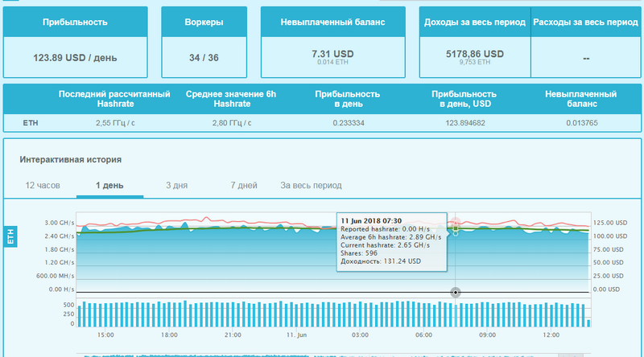This screenshot has width=644, height=357.
Task: Click the 03:00 time axis label
Action: [x=360, y=334]
